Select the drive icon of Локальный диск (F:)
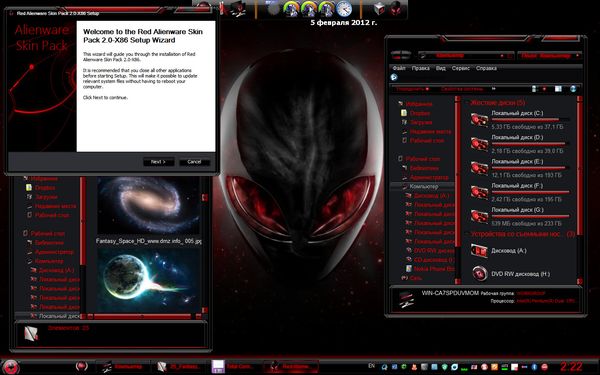Image resolution: width=600 pixels, height=375 pixels. coord(479,192)
